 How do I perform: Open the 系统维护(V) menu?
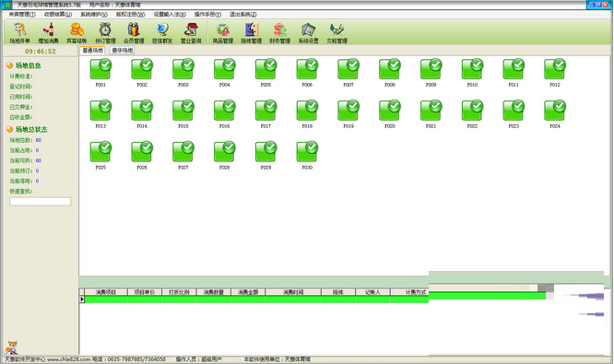pyautogui.click(x=94, y=15)
